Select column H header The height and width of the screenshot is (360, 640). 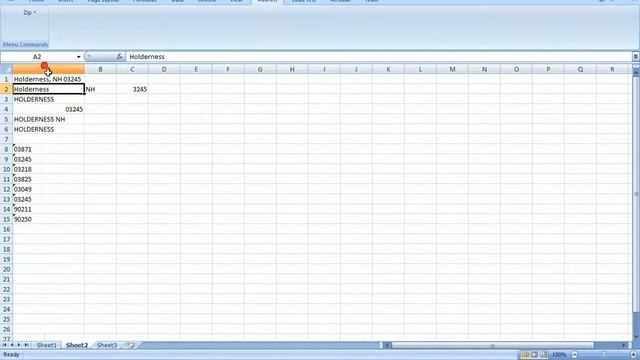292,69
